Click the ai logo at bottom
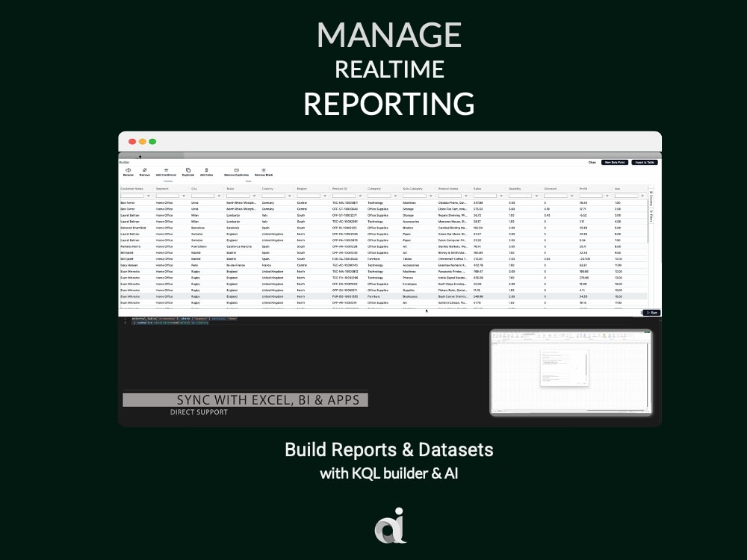This screenshot has height=560, width=747. [390, 526]
